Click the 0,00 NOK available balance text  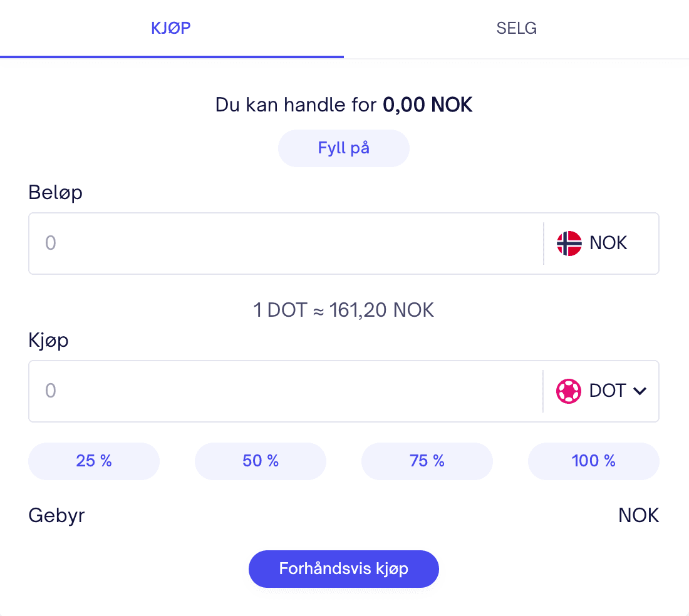pos(428,105)
